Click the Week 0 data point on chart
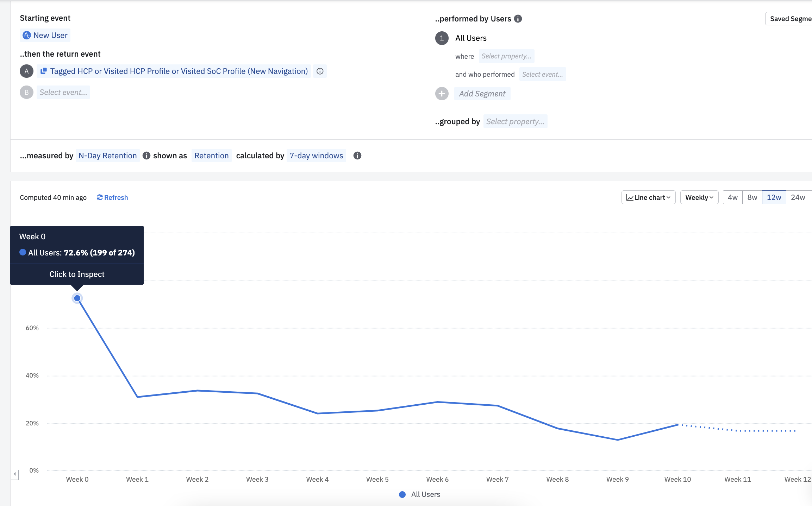The height and width of the screenshot is (506, 812). 77,298
